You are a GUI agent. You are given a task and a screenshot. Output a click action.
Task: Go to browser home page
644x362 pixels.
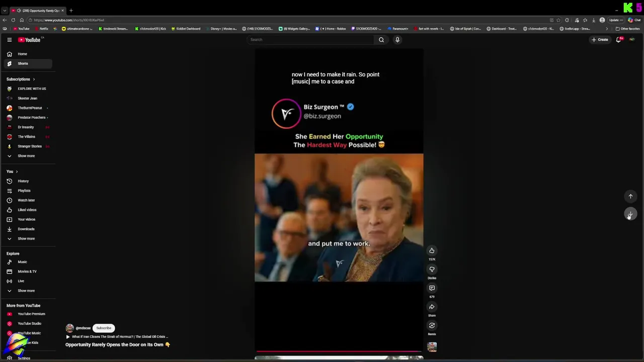point(21,20)
